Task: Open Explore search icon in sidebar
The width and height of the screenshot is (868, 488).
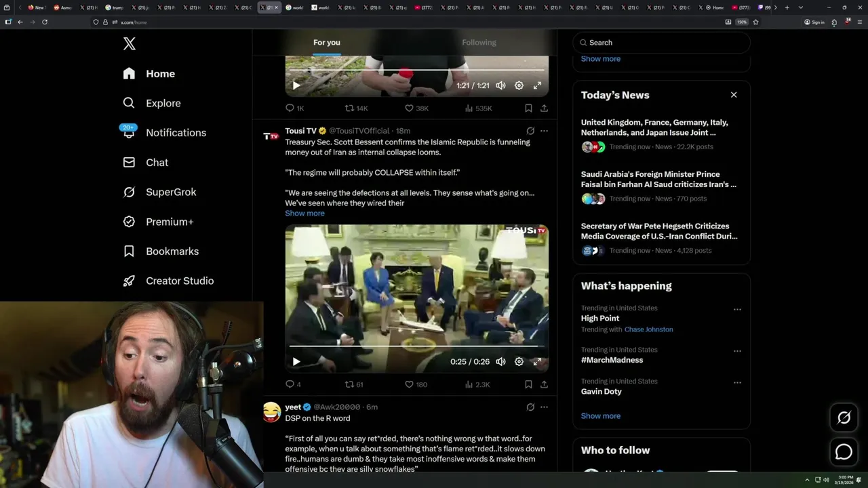Action: tap(129, 103)
